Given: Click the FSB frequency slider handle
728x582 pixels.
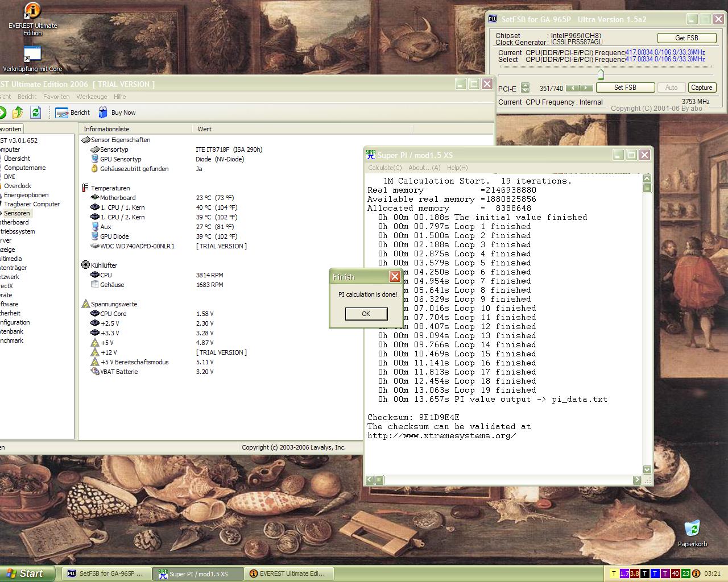Looking at the screenshot, I should 601,74.
